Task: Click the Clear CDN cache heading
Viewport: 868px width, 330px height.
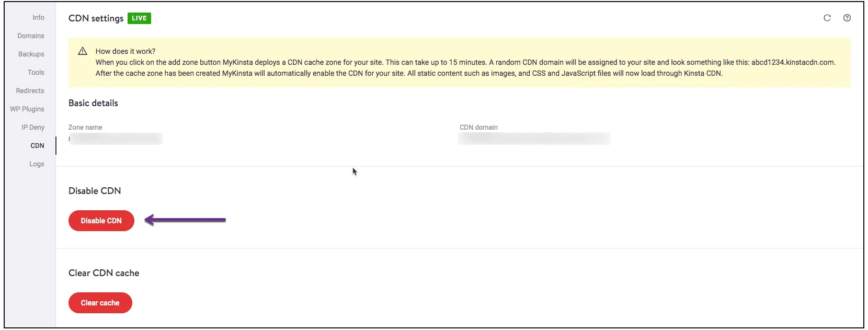Action: (x=104, y=273)
